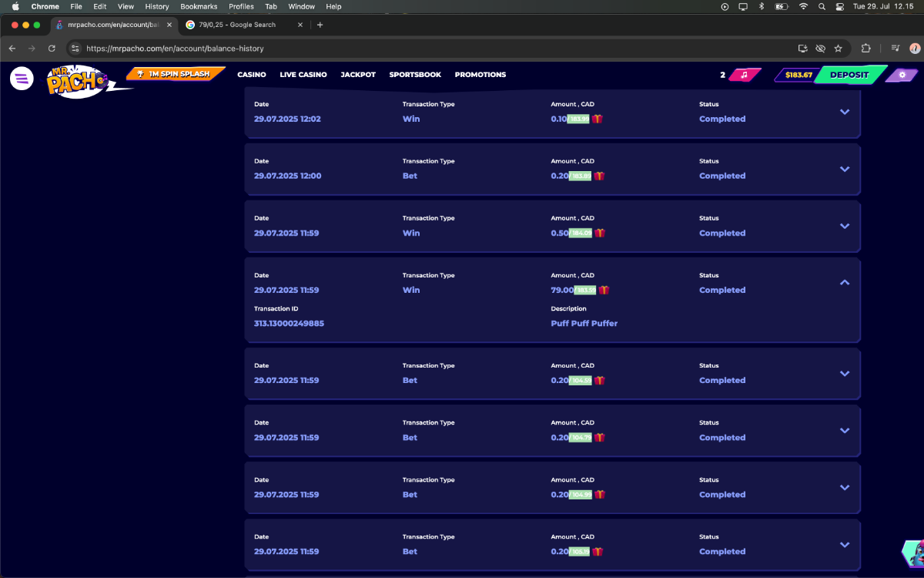This screenshot has width=924, height=578.
Task: Click the pink music note icon
Action: [x=745, y=75]
